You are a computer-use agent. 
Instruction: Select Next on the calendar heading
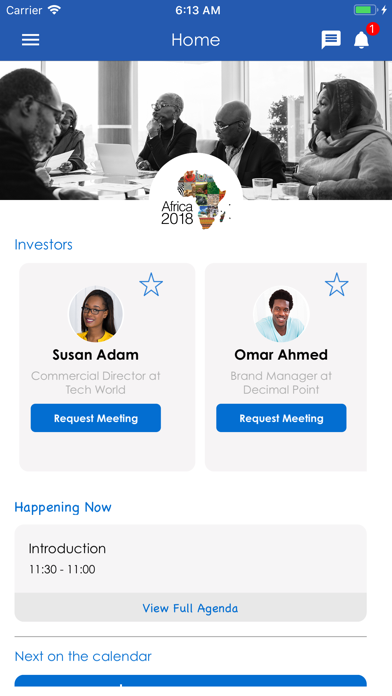click(x=83, y=656)
